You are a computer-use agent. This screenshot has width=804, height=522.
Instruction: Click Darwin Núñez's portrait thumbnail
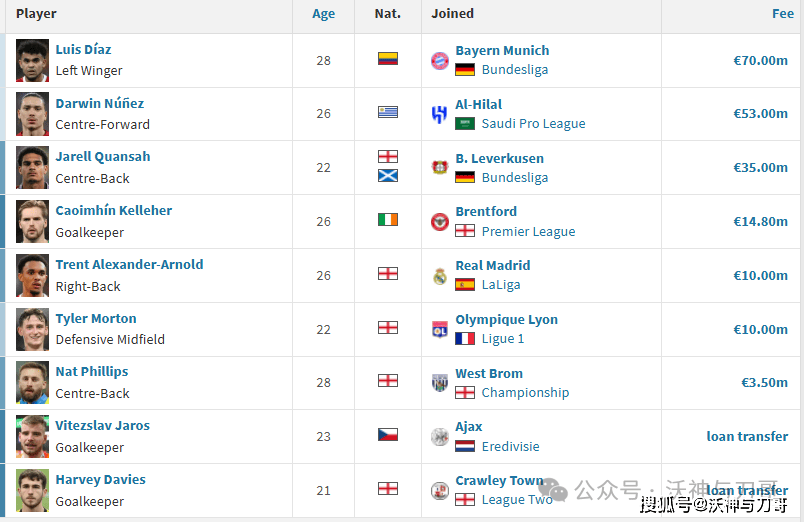32,114
